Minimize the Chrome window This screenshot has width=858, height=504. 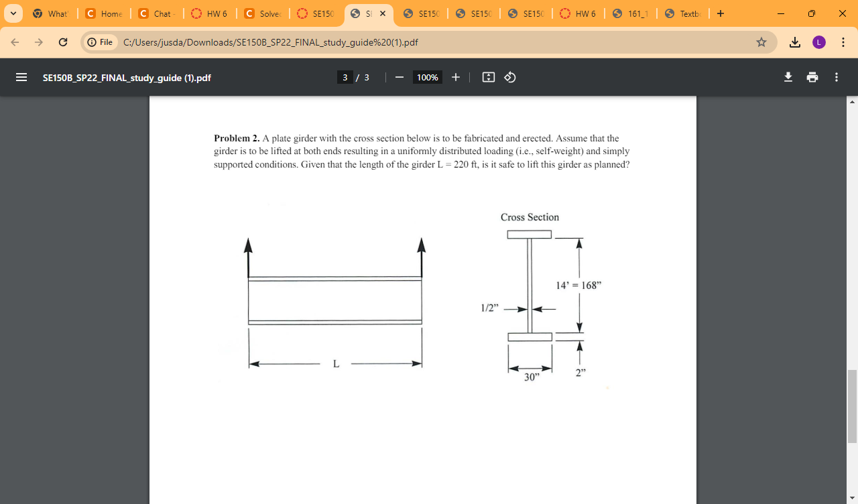(x=780, y=13)
